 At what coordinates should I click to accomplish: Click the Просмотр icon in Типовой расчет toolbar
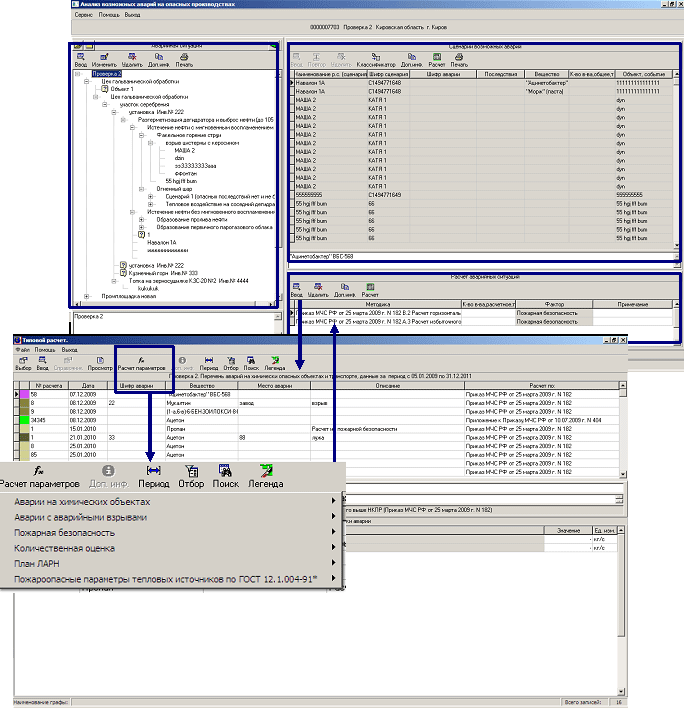[x=100, y=364]
